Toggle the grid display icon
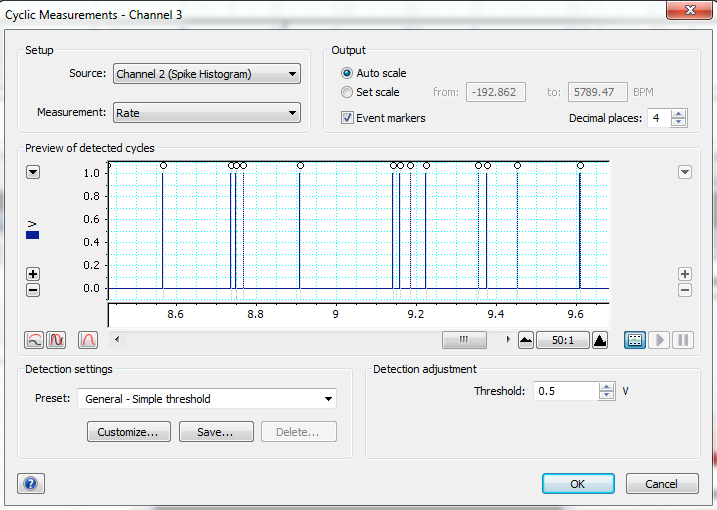 tap(634, 340)
